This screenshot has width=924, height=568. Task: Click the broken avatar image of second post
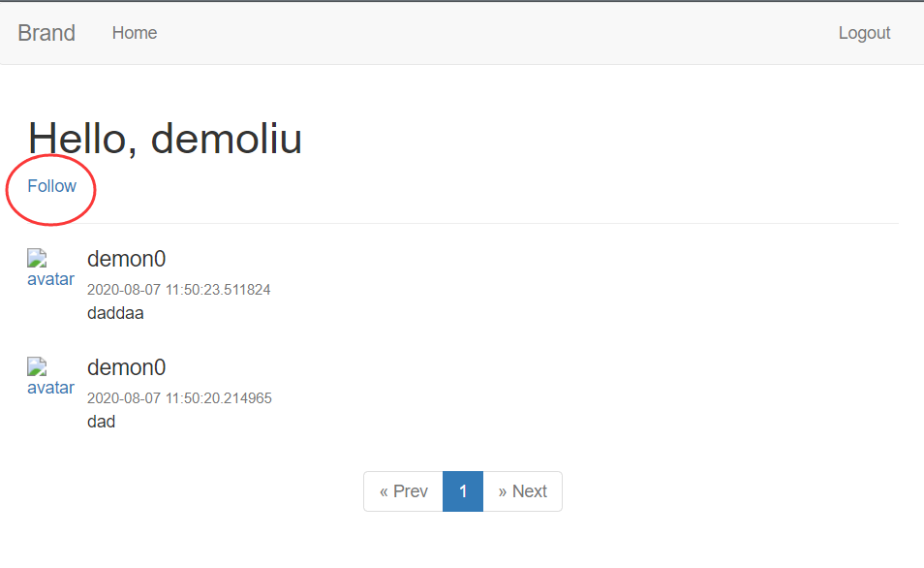point(37,366)
